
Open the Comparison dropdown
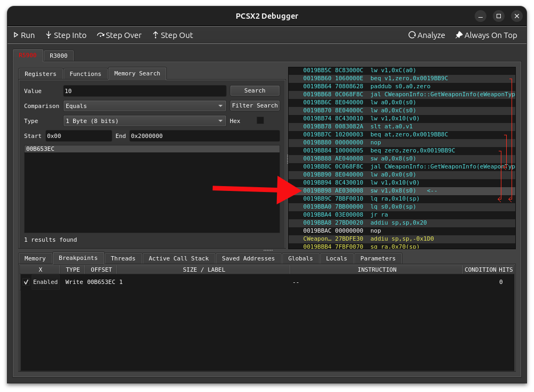tap(145, 106)
